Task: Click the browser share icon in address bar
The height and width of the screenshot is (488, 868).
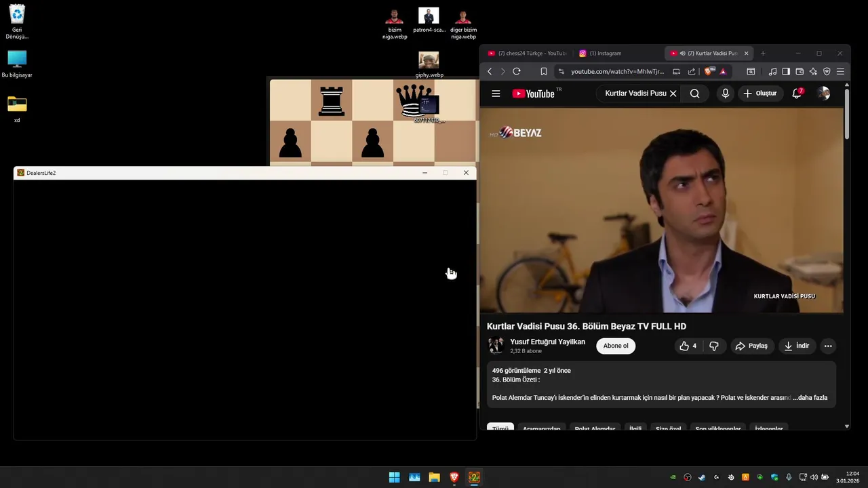Action: [691, 71]
